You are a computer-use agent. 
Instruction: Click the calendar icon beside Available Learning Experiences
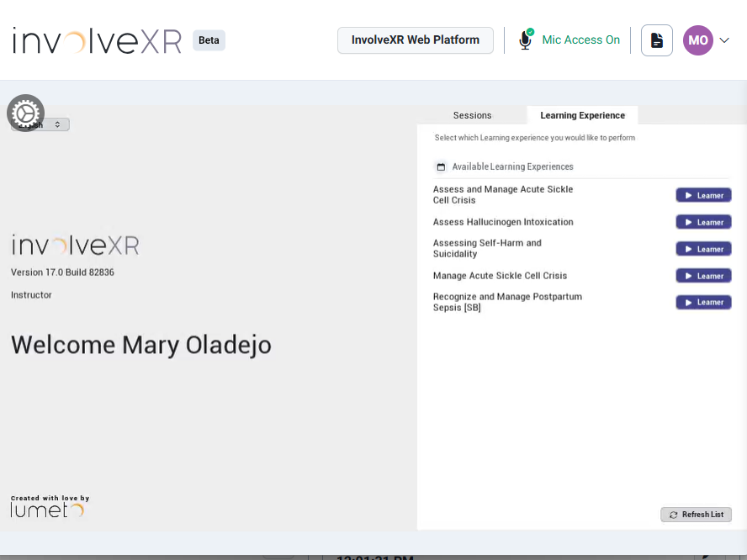tap(441, 166)
